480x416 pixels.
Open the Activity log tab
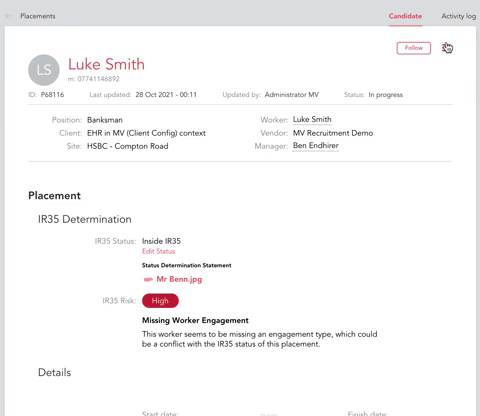[x=459, y=16]
